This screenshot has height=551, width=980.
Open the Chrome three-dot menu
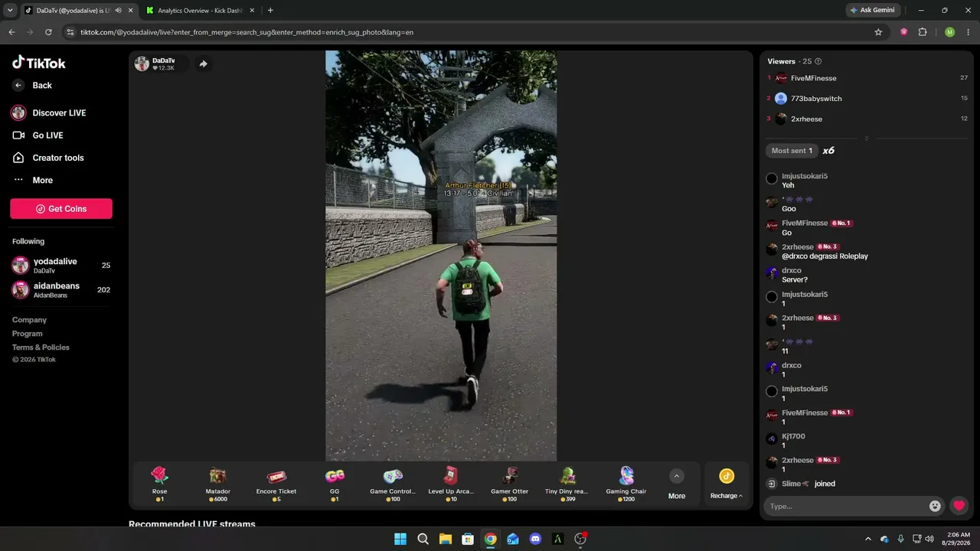click(968, 32)
